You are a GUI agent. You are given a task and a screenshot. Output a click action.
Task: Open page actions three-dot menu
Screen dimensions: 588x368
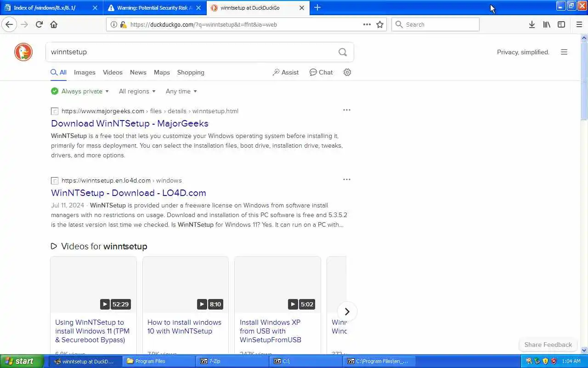click(x=367, y=24)
